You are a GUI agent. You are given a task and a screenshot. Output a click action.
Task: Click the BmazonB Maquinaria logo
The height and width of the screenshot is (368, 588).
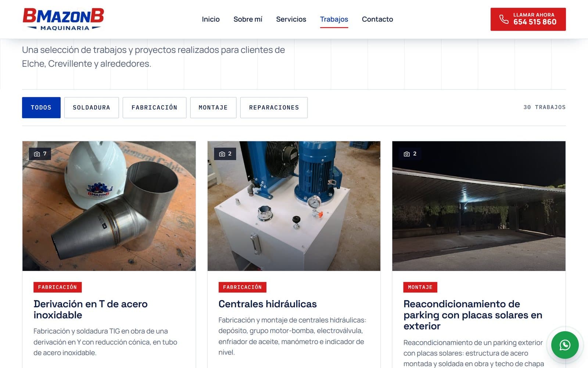tap(63, 19)
